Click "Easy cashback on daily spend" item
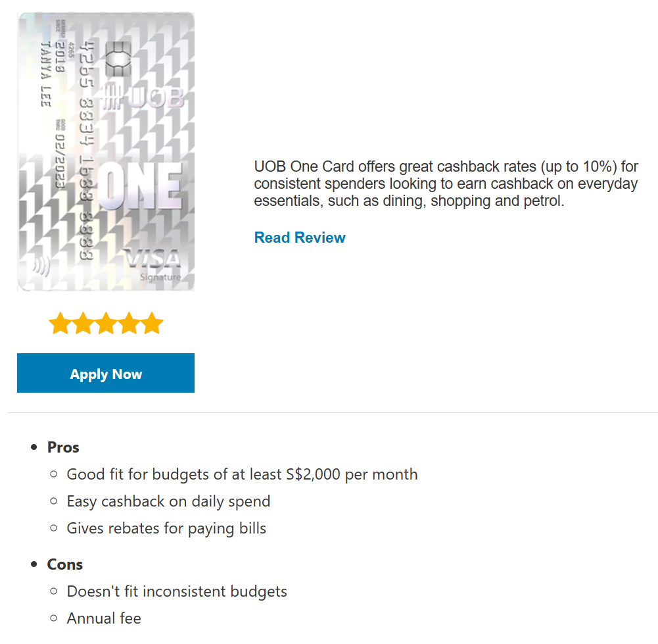The height and width of the screenshot is (644, 658). [x=168, y=501]
